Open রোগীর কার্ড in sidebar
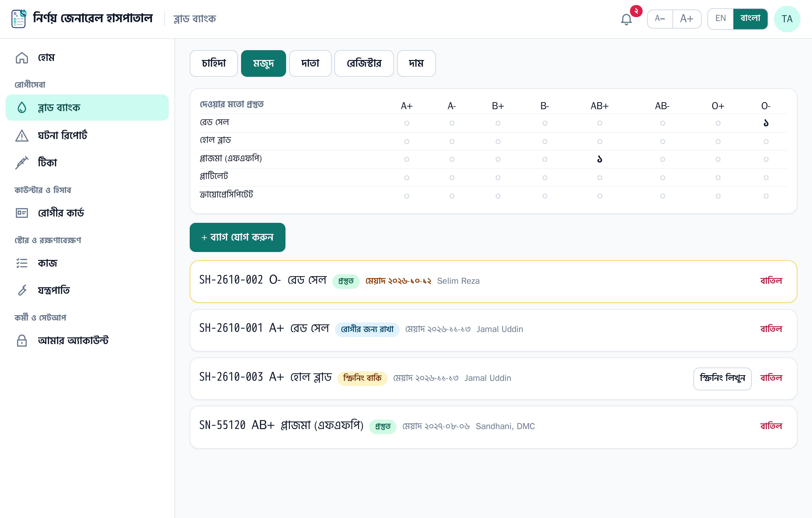Screen dimensions: 812x518 [87, 213]
